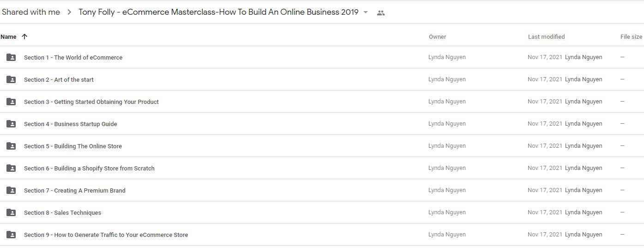Click the shared folder icon for Section 1
Image resolution: width=644 pixels, height=248 pixels.
tap(11, 57)
